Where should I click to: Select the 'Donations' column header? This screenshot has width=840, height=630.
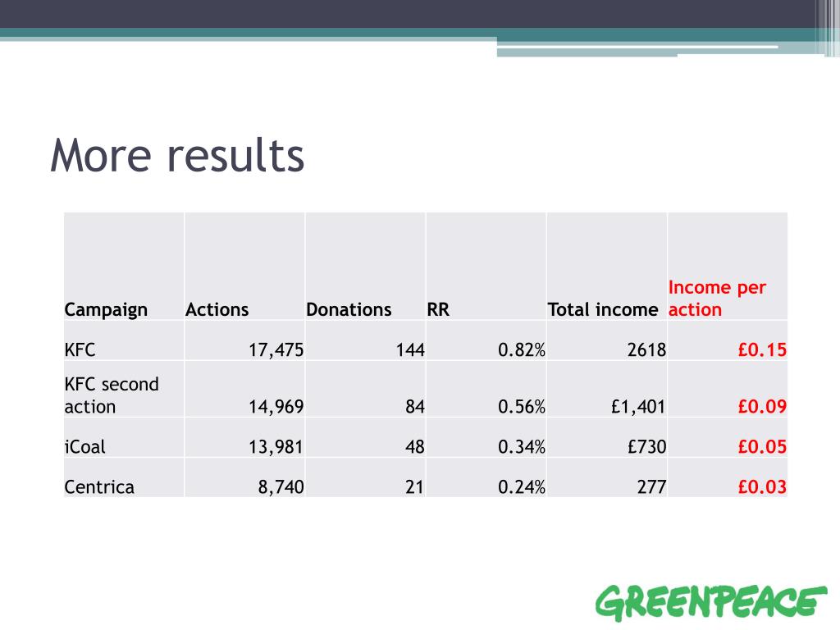(x=349, y=309)
